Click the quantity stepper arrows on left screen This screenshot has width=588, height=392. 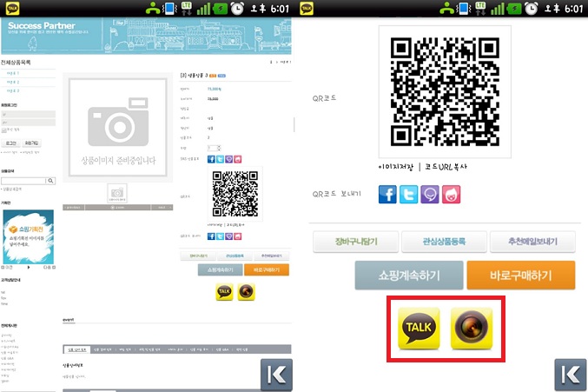click(x=219, y=148)
